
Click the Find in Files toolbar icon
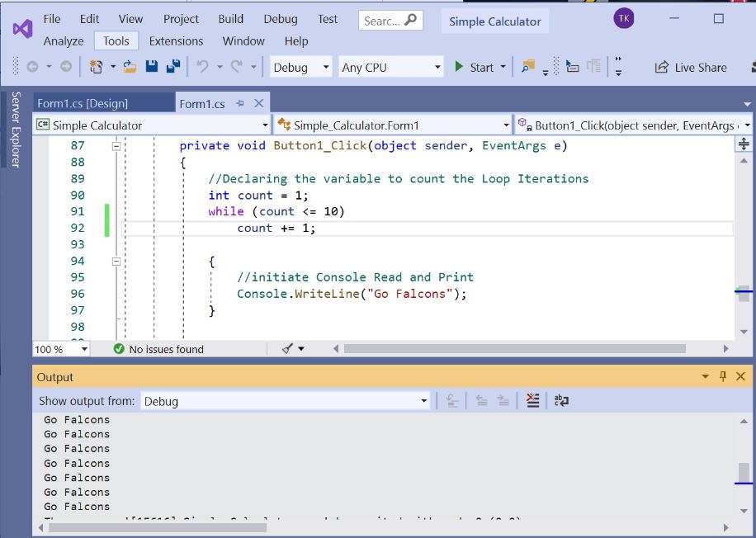527,67
